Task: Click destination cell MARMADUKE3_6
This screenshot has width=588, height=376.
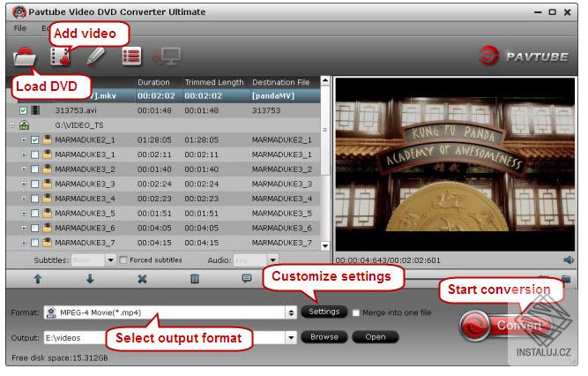Action: 281,228
